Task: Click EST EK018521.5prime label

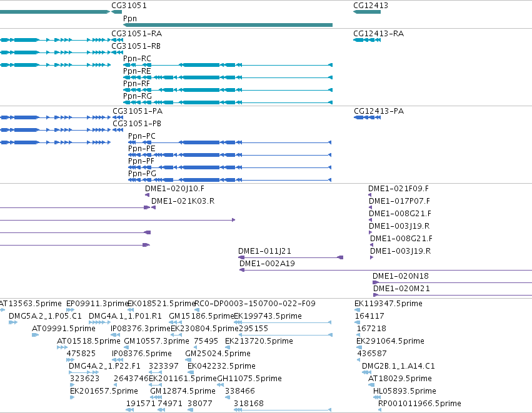Action: 161,304
